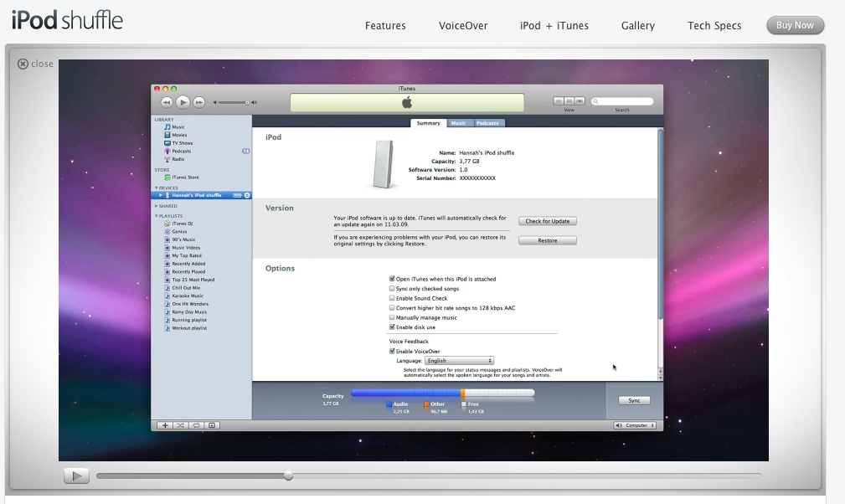Adjust the iTunes volume slider

click(235, 102)
